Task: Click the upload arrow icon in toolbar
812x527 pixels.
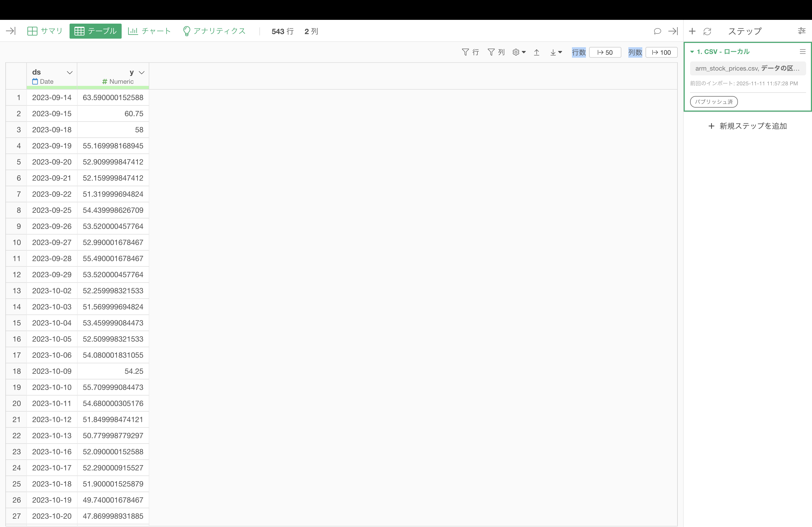Action: [536, 52]
